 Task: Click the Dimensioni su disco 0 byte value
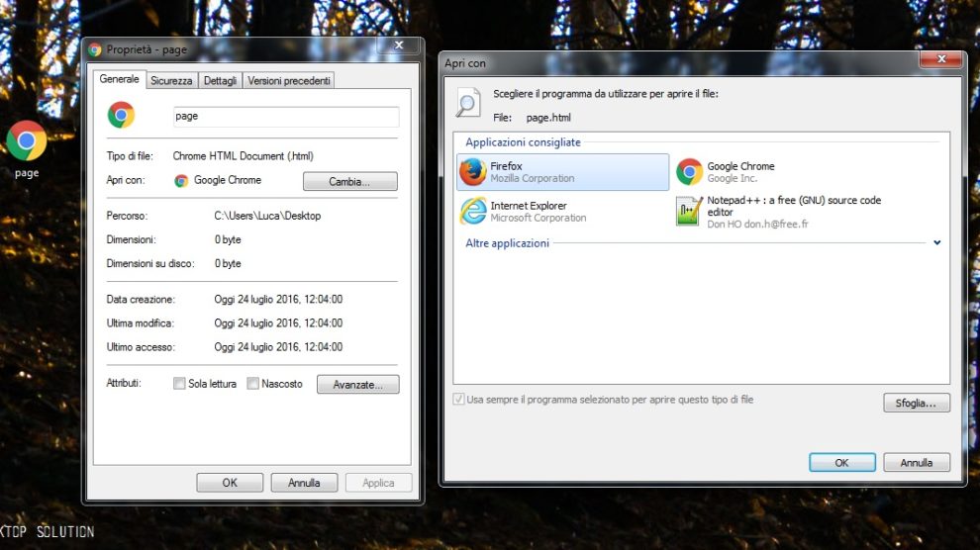pos(228,263)
